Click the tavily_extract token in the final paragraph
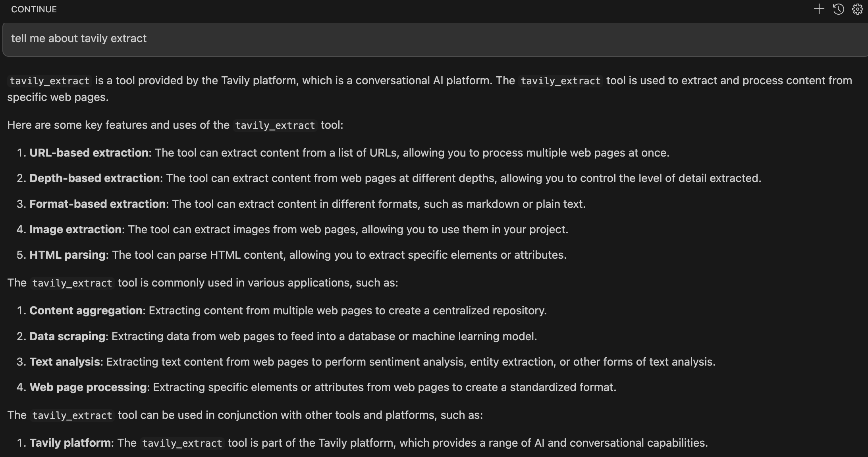This screenshot has width=868, height=457. [181, 443]
